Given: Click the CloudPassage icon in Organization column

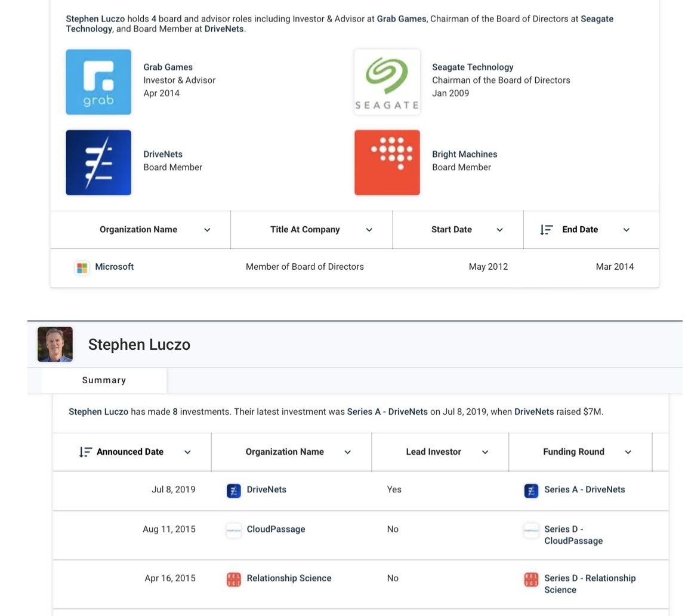Looking at the screenshot, I should click(x=234, y=530).
